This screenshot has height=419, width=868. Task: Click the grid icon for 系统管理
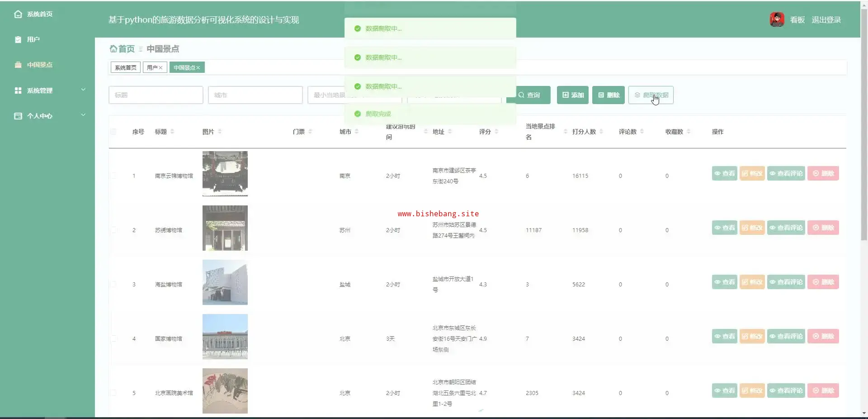tap(18, 90)
